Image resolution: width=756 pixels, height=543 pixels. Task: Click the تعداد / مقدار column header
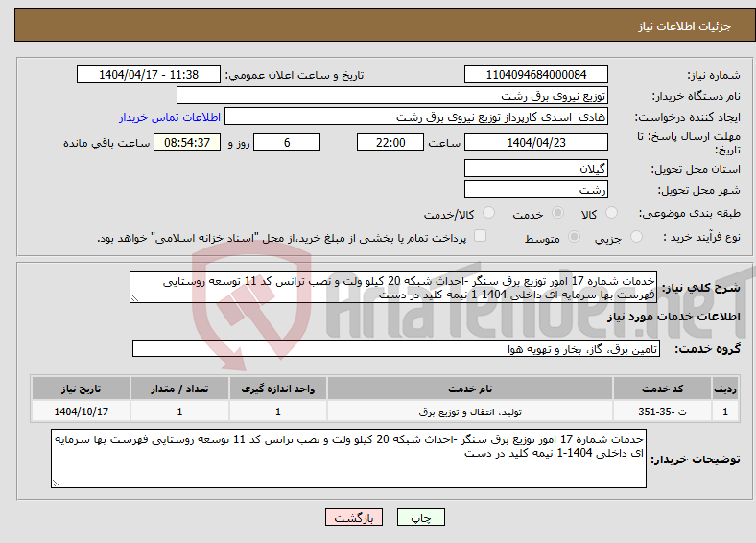point(179,389)
